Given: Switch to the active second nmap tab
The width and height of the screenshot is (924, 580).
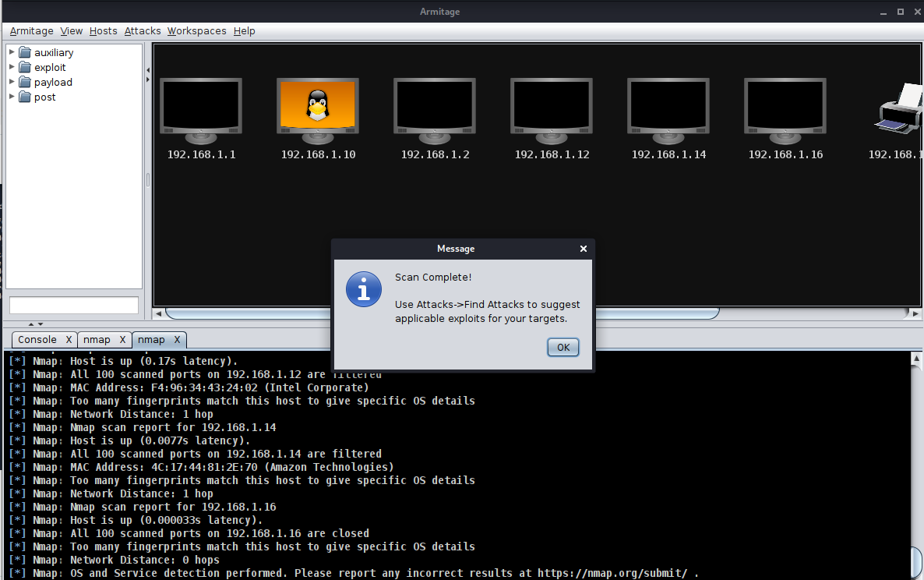Looking at the screenshot, I should [151, 340].
